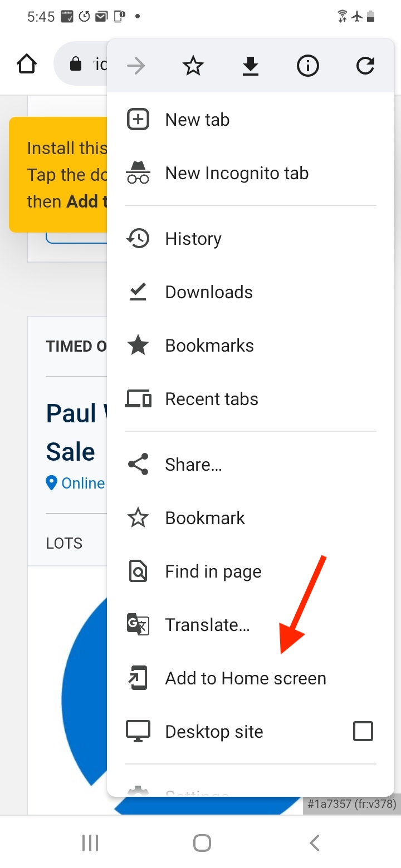Open Find in page
The height and width of the screenshot is (868, 401).
pyautogui.click(x=213, y=571)
